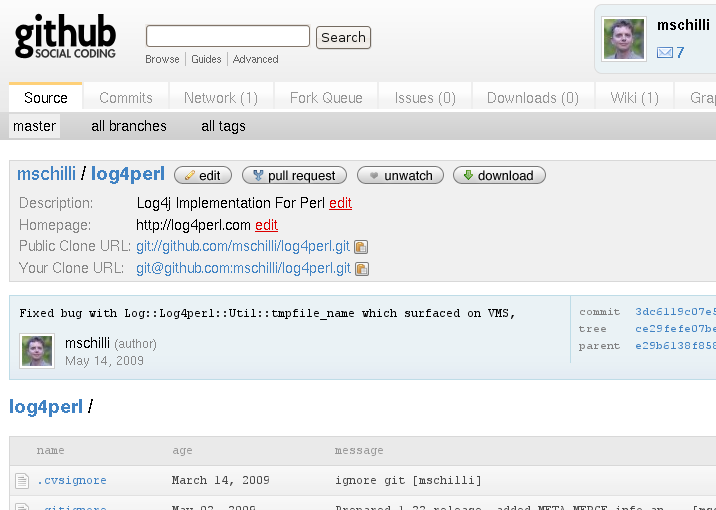Click the file icon next to .cvsignore
The height and width of the screenshot is (510, 716).
[22, 481]
